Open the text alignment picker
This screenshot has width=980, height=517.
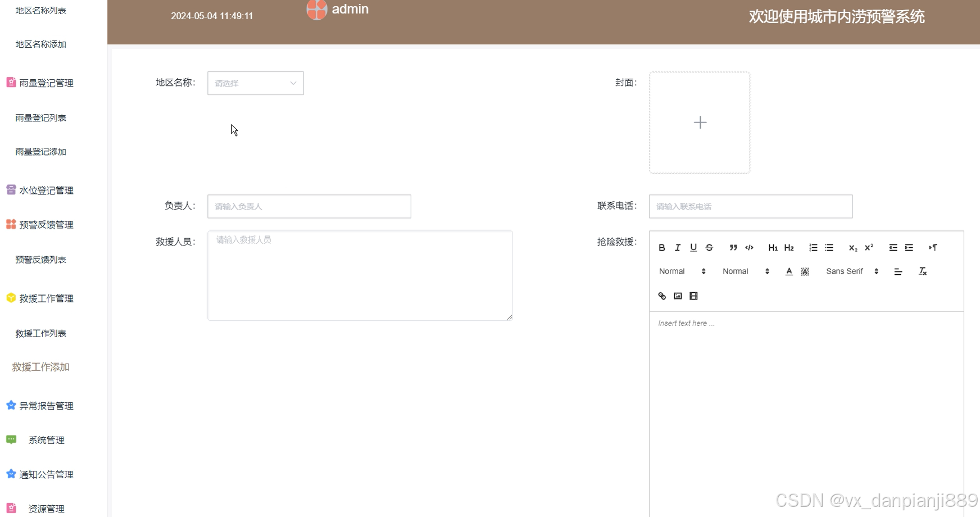pyautogui.click(x=898, y=271)
